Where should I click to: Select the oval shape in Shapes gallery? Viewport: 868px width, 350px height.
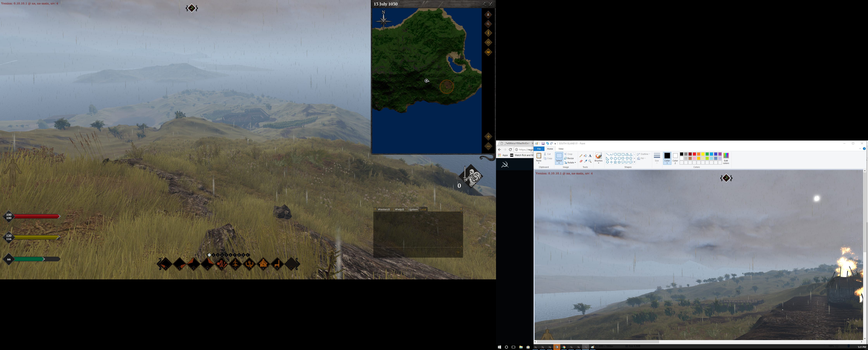tap(615, 154)
